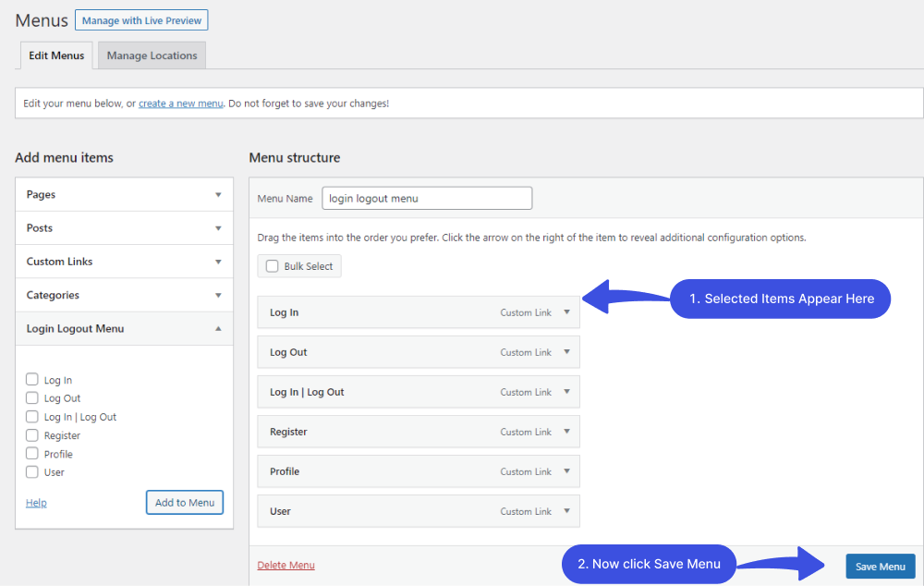Enable the Register checkbox
The image size is (924, 586).
tap(32, 435)
